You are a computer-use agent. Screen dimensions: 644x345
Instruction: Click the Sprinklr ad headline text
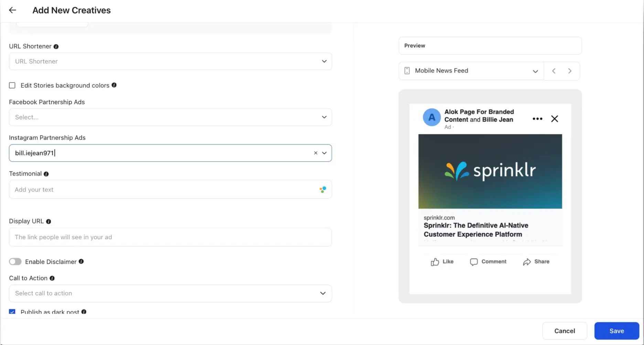pos(476,230)
